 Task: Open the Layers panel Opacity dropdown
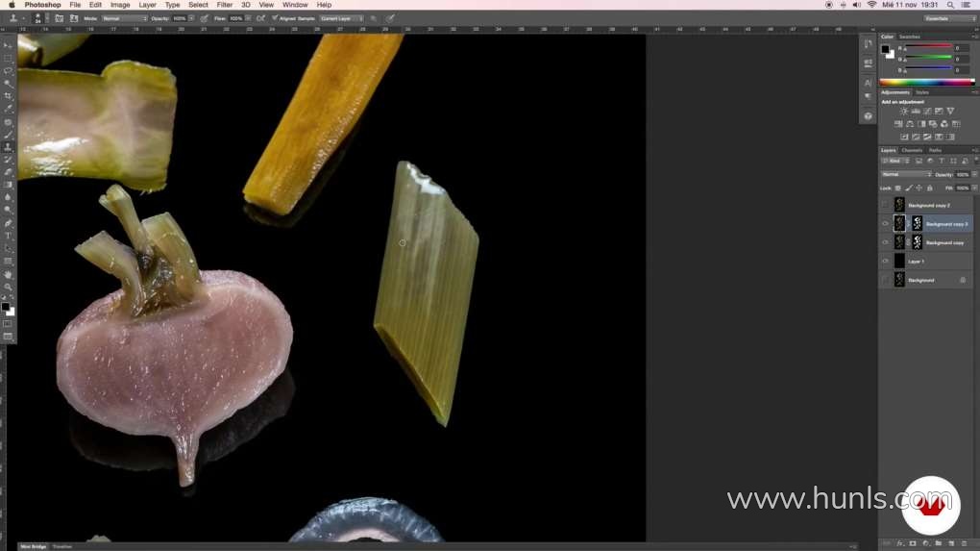[x=973, y=174]
